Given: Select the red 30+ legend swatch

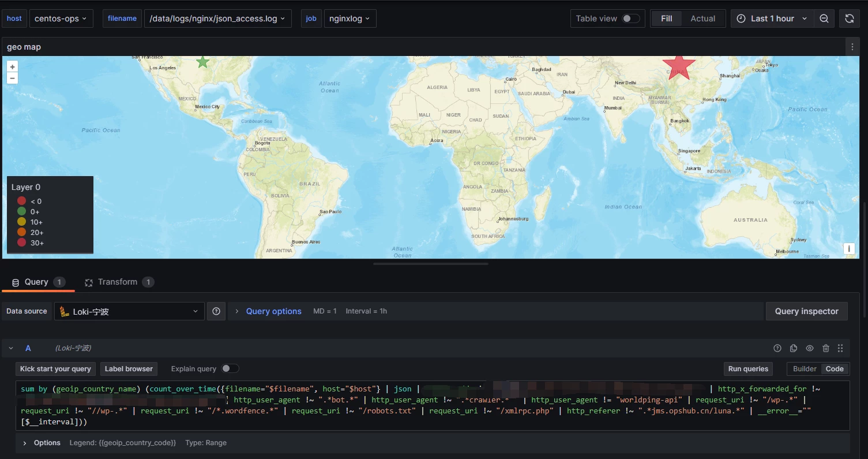Looking at the screenshot, I should (22, 242).
